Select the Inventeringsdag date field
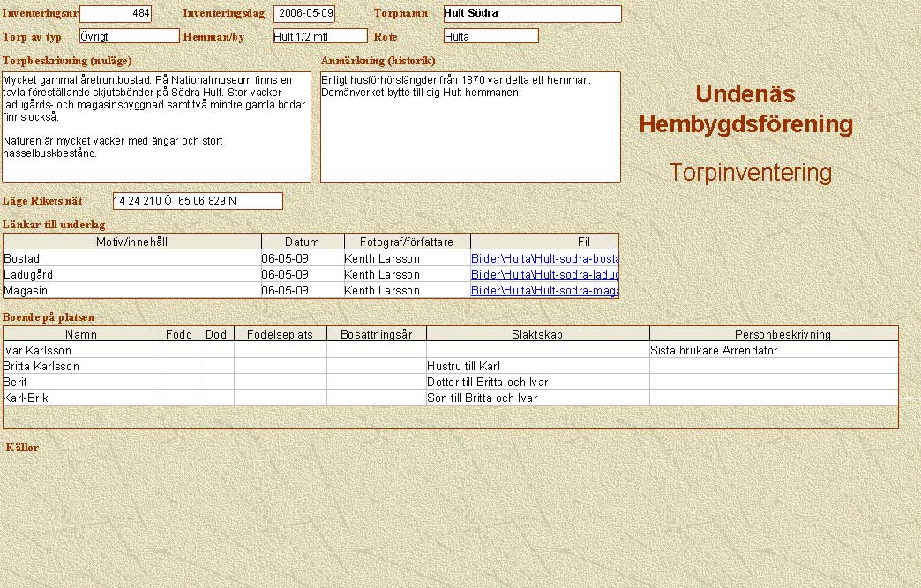This screenshot has height=588, width=921. tap(304, 14)
